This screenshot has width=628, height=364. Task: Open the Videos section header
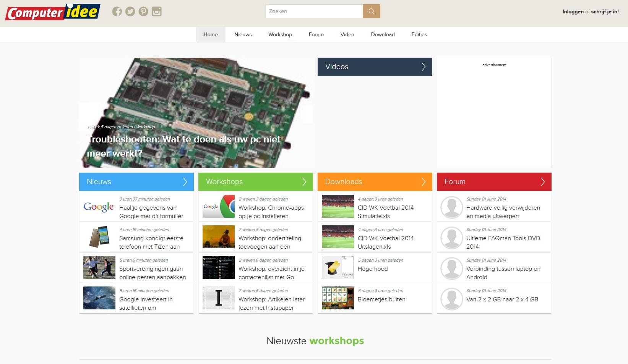pyautogui.click(x=375, y=67)
